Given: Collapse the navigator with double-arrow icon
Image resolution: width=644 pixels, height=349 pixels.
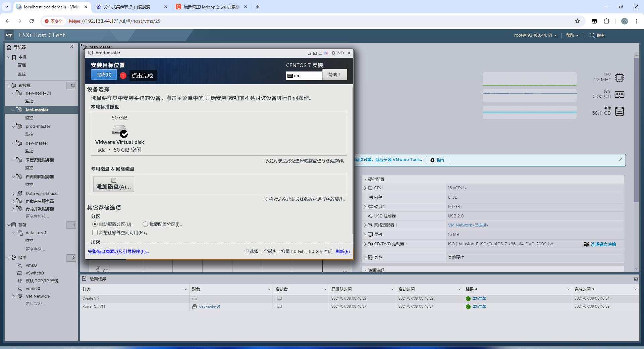Looking at the screenshot, I should [x=71, y=47].
